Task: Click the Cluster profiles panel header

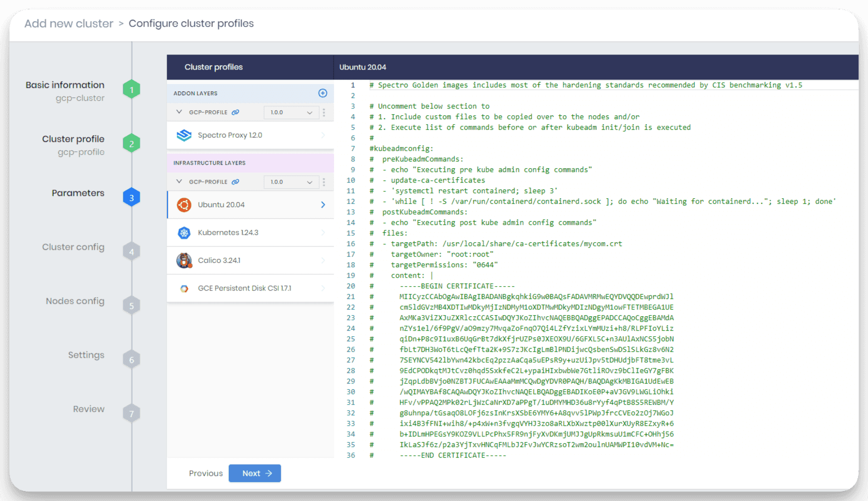Action: click(x=213, y=67)
